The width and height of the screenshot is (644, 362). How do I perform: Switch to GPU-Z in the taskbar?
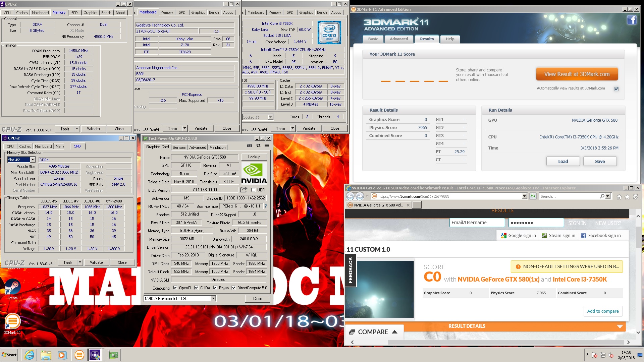pos(113,355)
